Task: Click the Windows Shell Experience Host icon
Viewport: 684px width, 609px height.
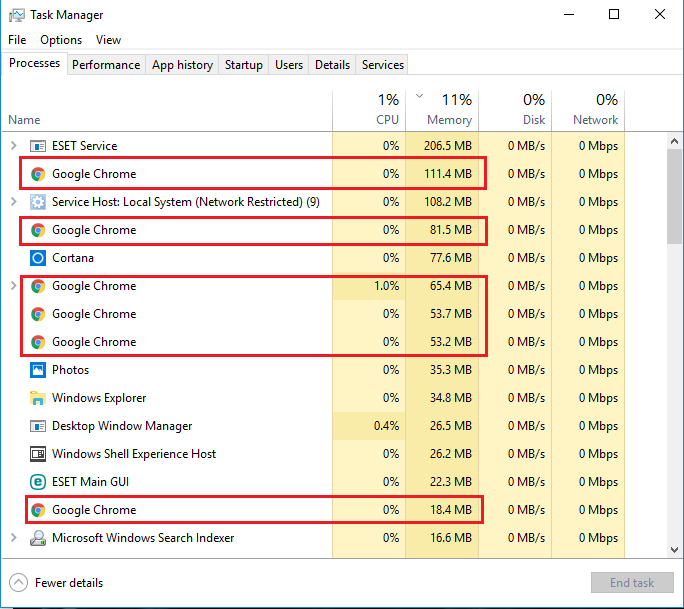Action: 38,454
